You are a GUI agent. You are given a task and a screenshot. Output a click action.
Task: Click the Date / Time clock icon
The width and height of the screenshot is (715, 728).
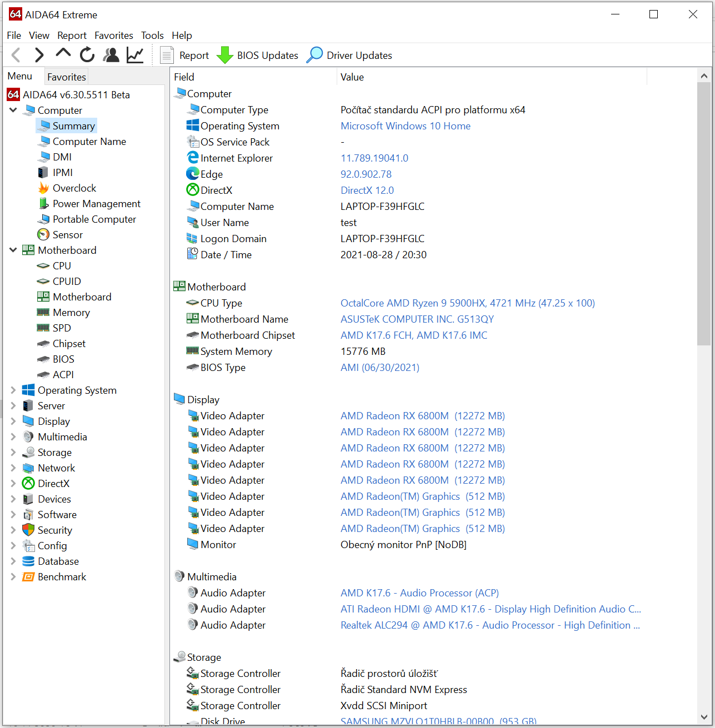coord(193,254)
